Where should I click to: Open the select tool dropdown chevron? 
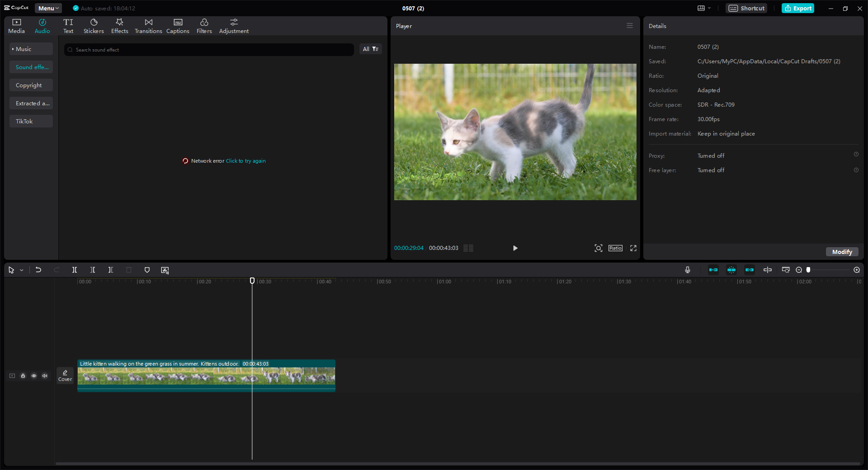click(x=21, y=270)
